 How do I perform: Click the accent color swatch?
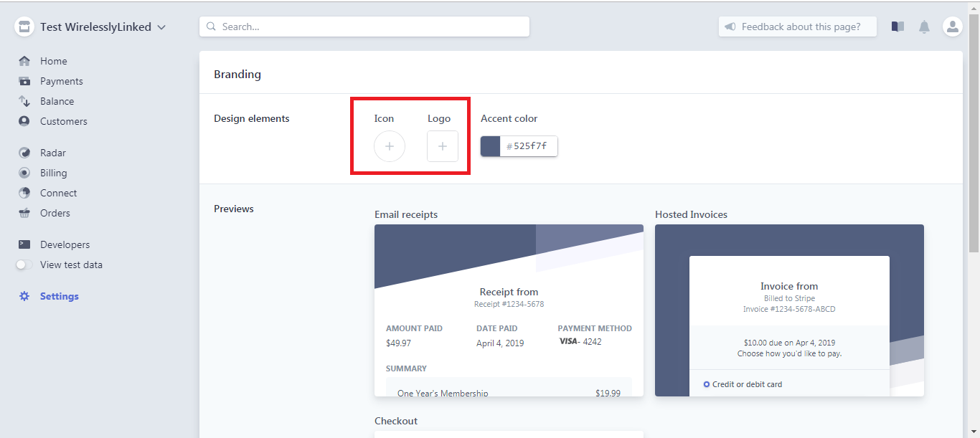[x=490, y=146]
